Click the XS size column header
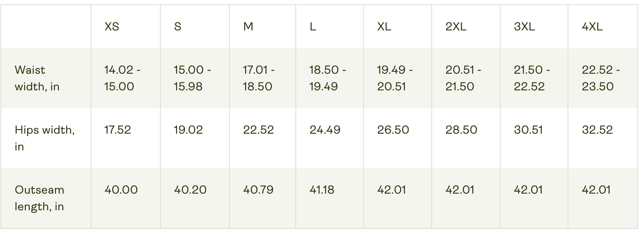This screenshot has width=644, height=229. click(112, 27)
